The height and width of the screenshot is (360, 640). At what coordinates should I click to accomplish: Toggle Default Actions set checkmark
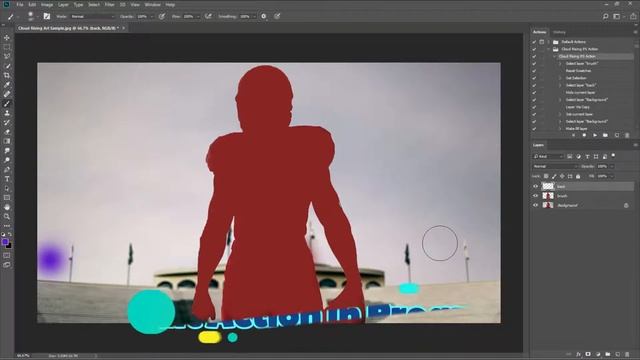coord(534,42)
